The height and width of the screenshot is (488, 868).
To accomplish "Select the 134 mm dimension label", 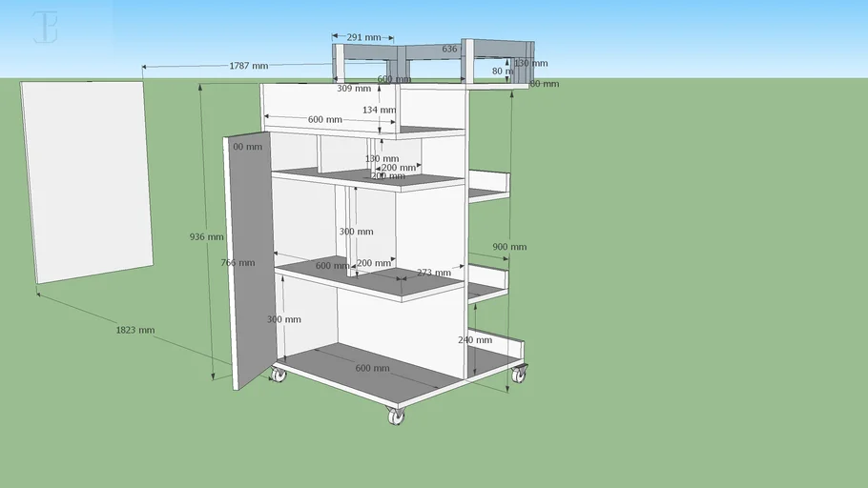I will 379,110.
